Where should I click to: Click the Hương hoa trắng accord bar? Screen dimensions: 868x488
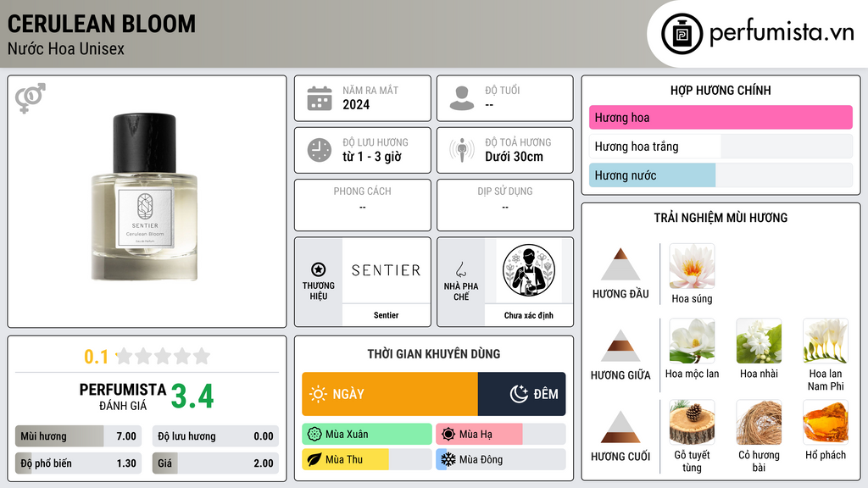point(721,146)
